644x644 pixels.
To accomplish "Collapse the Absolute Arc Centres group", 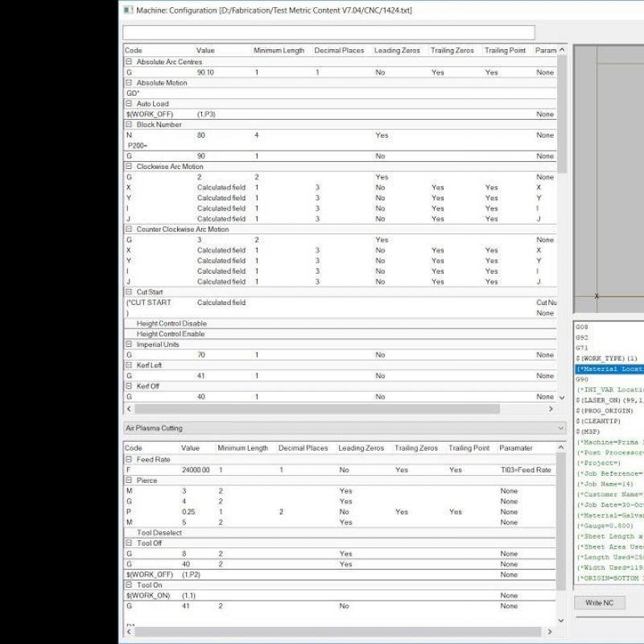I will tap(129, 62).
